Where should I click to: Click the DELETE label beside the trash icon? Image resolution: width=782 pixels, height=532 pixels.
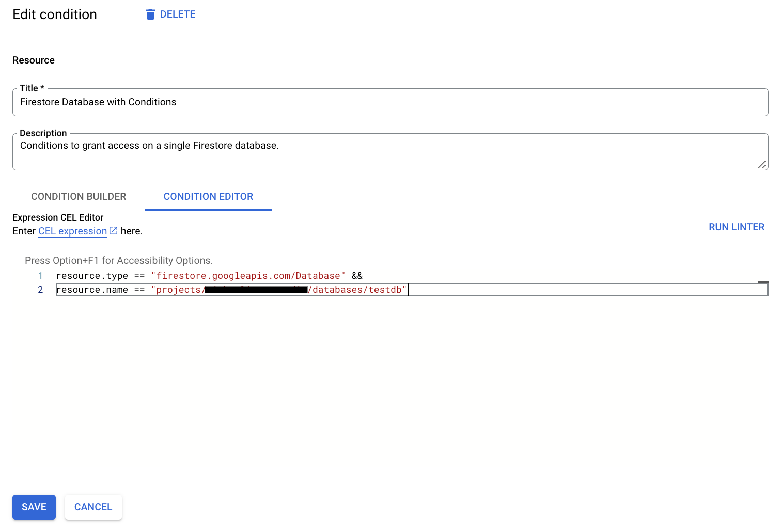click(x=178, y=14)
